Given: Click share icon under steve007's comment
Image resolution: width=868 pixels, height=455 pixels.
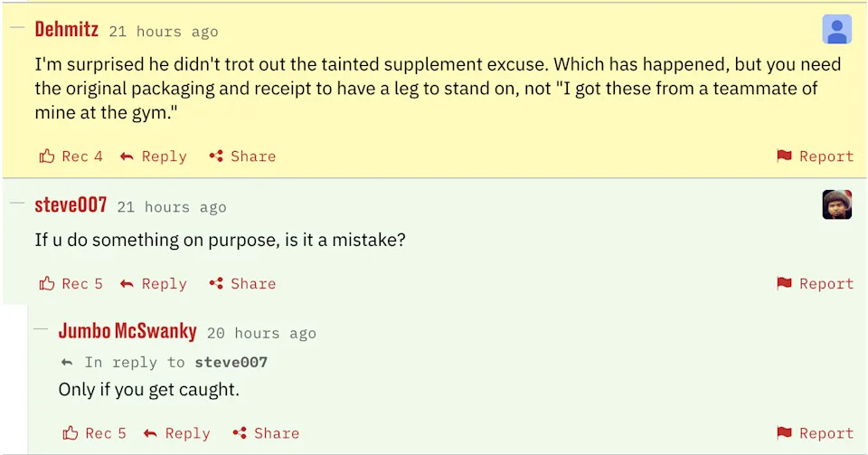Looking at the screenshot, I should pos(216,284).
